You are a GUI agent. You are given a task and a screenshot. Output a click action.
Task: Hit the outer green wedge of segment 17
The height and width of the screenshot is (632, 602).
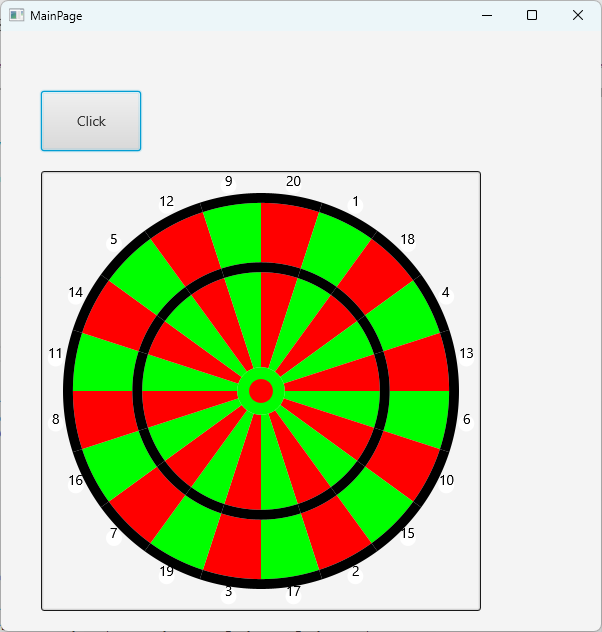pos(286,548)
